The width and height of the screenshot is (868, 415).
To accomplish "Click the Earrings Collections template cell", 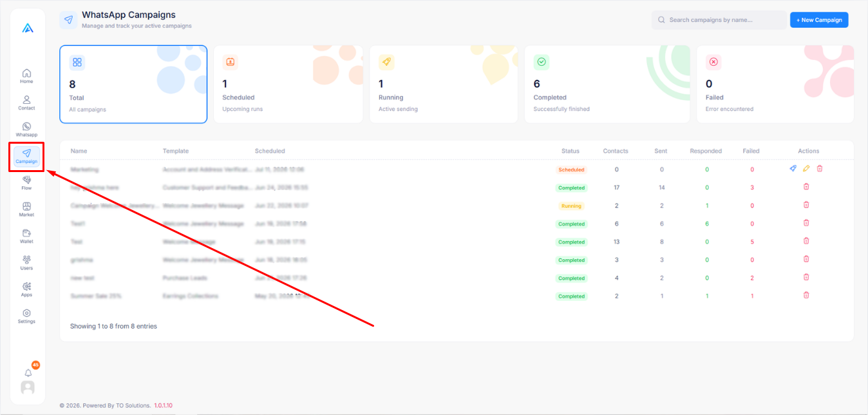I will (x=191, y=296).
